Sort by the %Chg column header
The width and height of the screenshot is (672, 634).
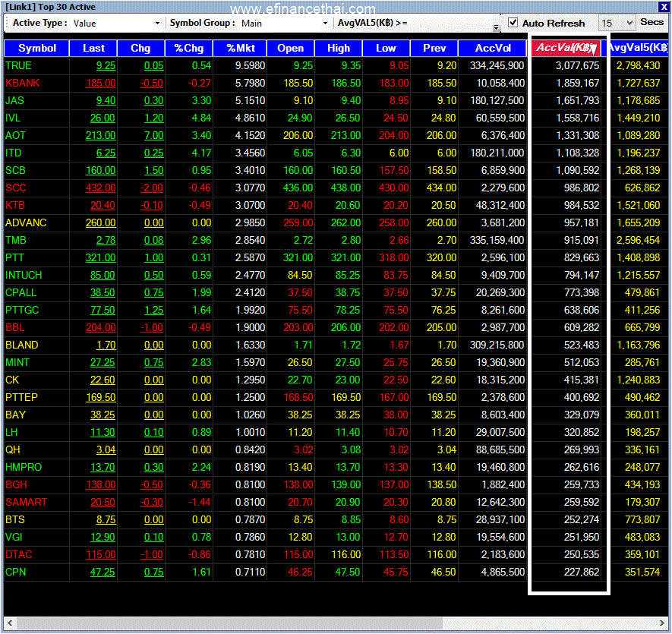point(188,48)
